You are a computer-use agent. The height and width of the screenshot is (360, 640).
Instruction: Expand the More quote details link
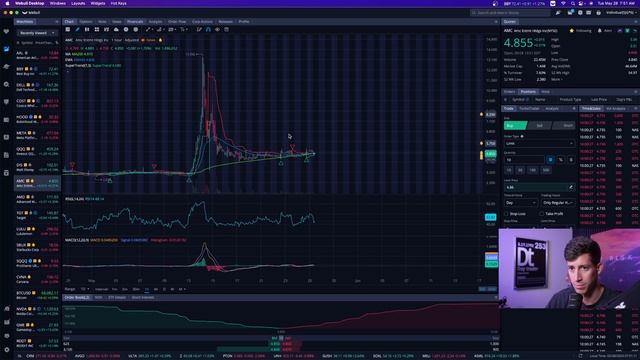(x=558, y=79)
